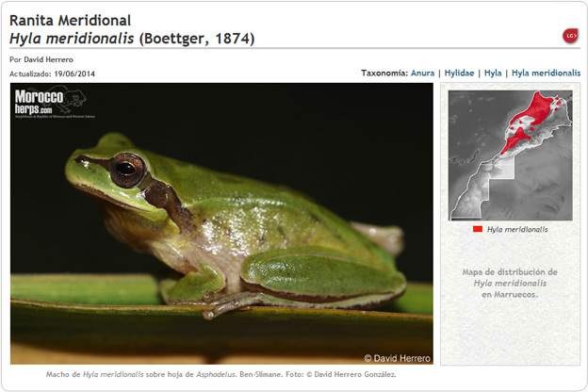
Task: Open the Hyla meridionalis species link
Action: pos(546,73)
